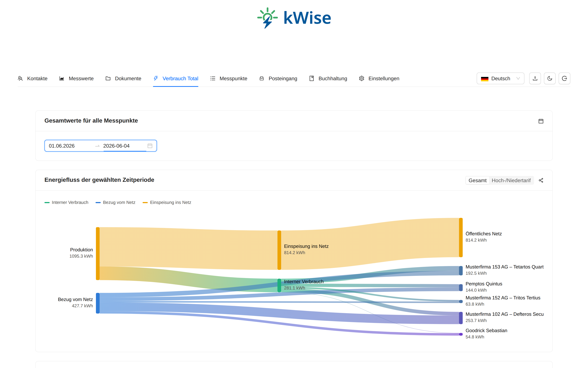The image size is (588, 368).
Task: Select the Gesamt view option
Action: point(477,180)
